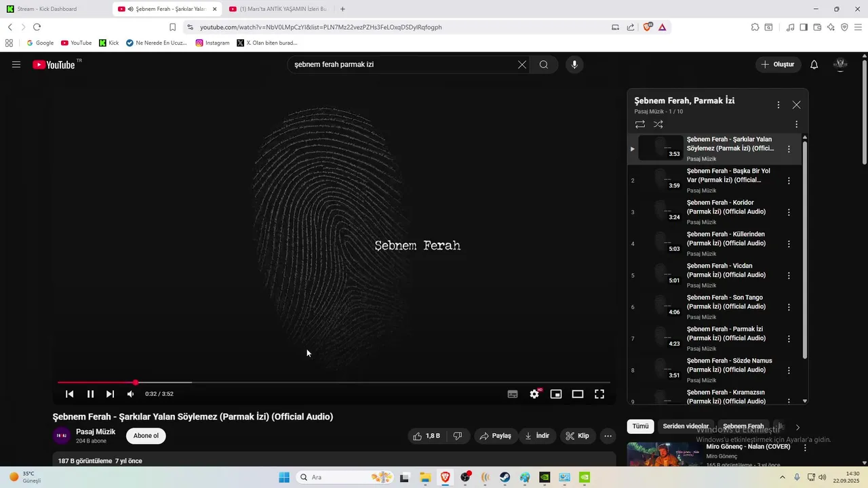Download video with İndir button
Viewport: 868px width, 488px height.
point(537,436)
